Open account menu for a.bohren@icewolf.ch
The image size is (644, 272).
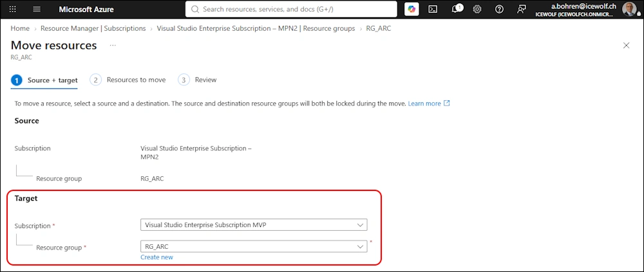pyautogui.click(x=575, y=10)
